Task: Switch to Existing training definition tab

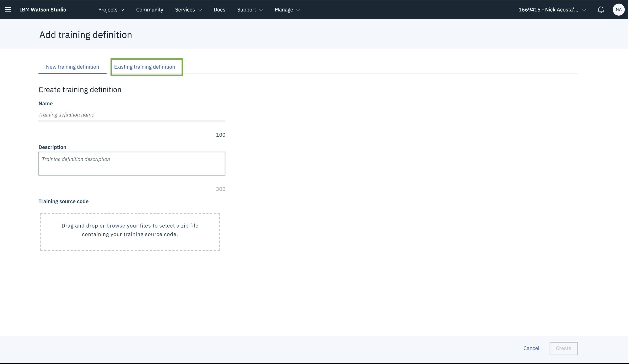Action: 145,67
